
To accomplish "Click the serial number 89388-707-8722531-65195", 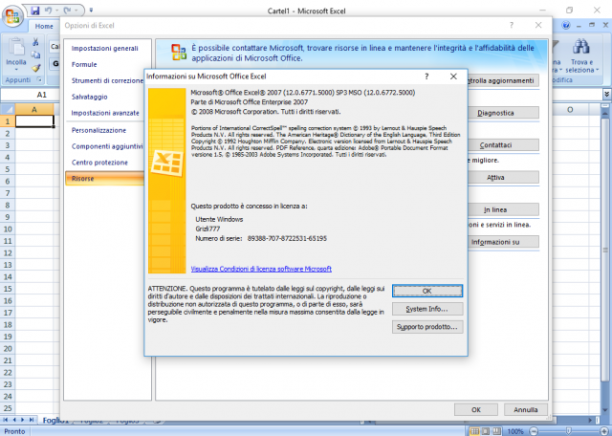I will 287,238.
